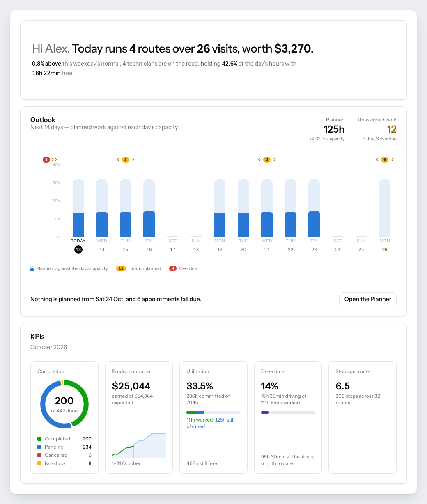This screenshot has width=427, height=504.
Task: Click the Drive time progress bar
Action: point(288,412)
